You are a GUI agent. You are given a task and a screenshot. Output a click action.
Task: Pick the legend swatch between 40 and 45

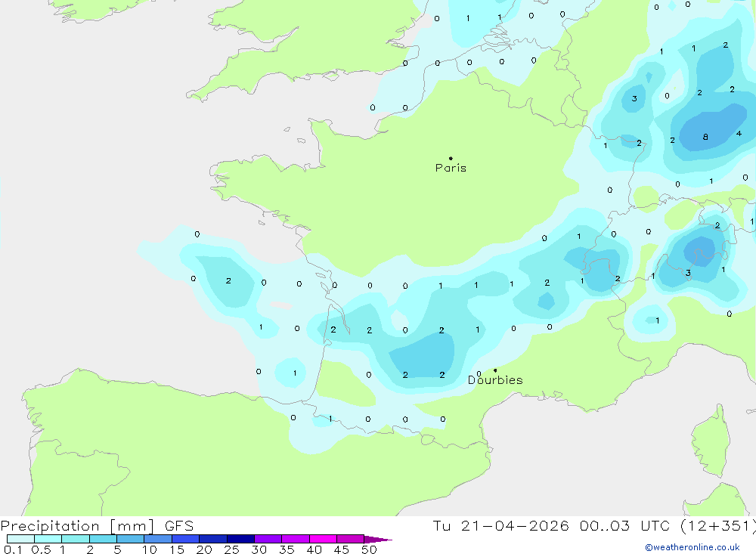point(323,539)
